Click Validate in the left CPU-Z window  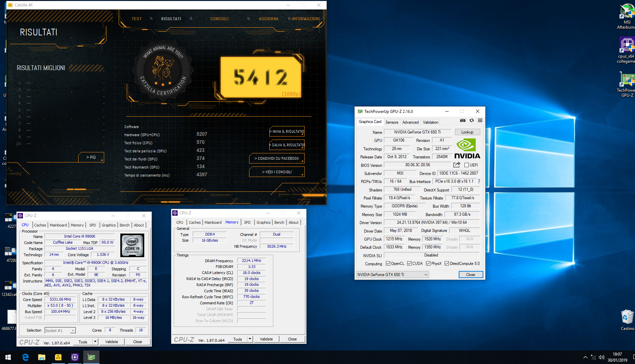pos(112,342)
